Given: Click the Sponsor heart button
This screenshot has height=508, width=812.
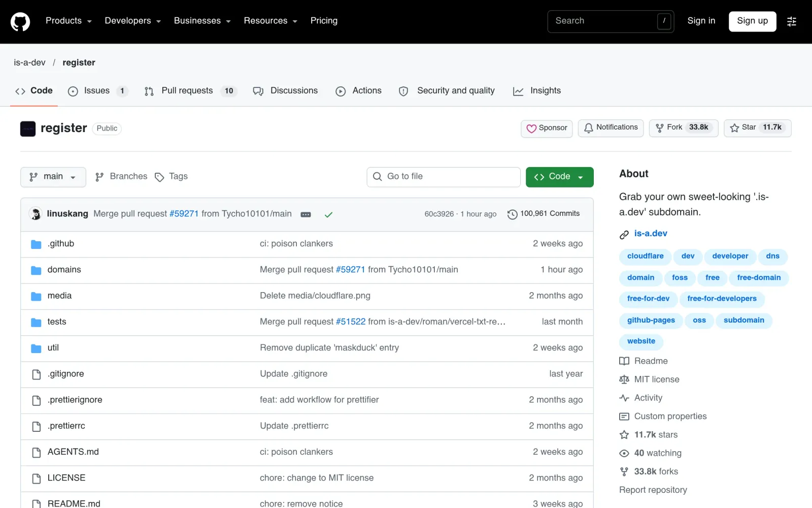Looking at the screenshot, I should [x=547, y=129].
